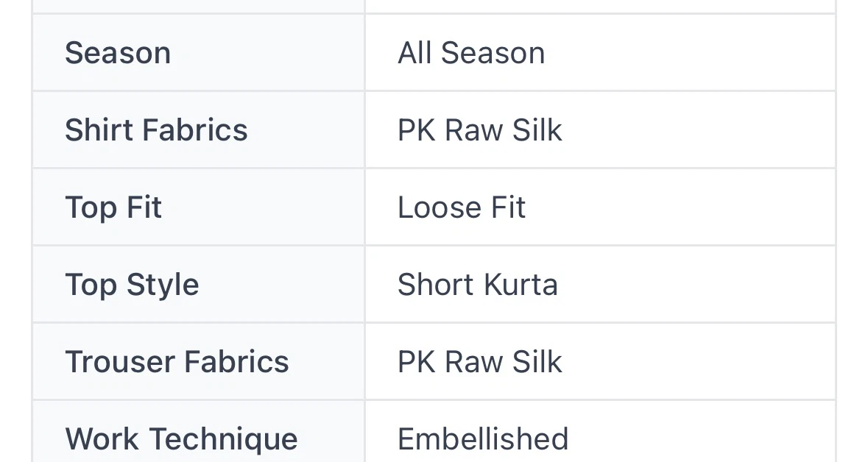This screenshot has width=868, height=462.
Task: Click the Top Style label
Action: pos(132,285)
